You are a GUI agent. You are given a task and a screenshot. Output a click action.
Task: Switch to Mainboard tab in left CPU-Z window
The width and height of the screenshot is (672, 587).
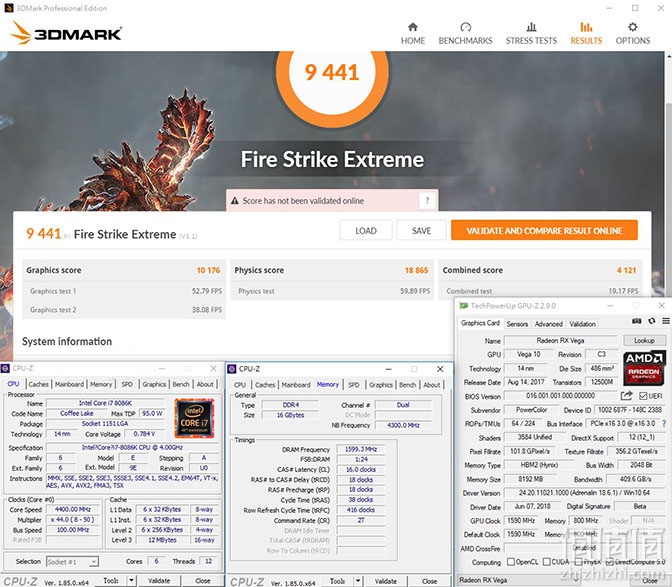(x=69, y=384)
